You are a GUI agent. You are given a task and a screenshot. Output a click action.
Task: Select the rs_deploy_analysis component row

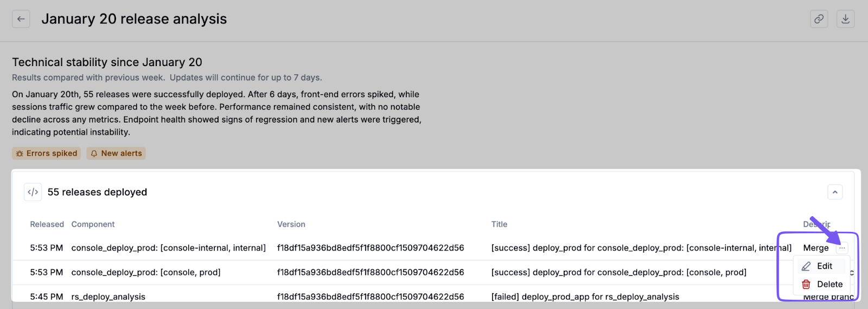[x=108, y=297]
